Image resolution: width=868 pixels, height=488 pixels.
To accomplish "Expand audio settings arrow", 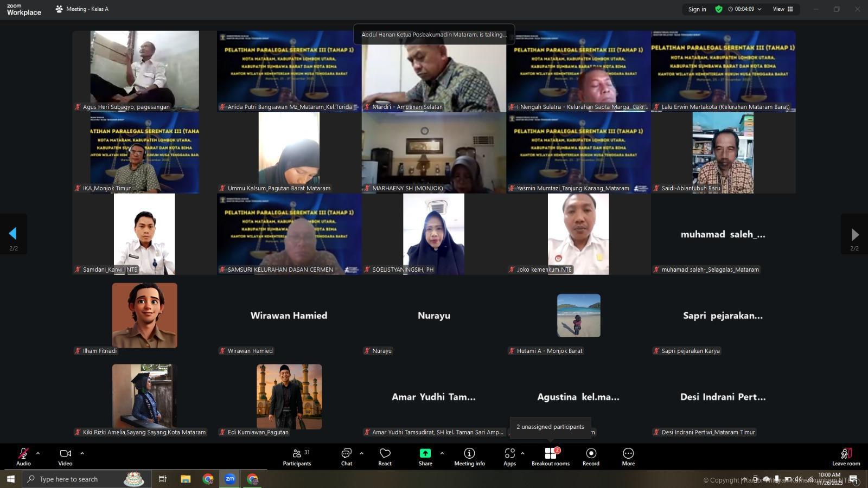I will tap(38, 453).
